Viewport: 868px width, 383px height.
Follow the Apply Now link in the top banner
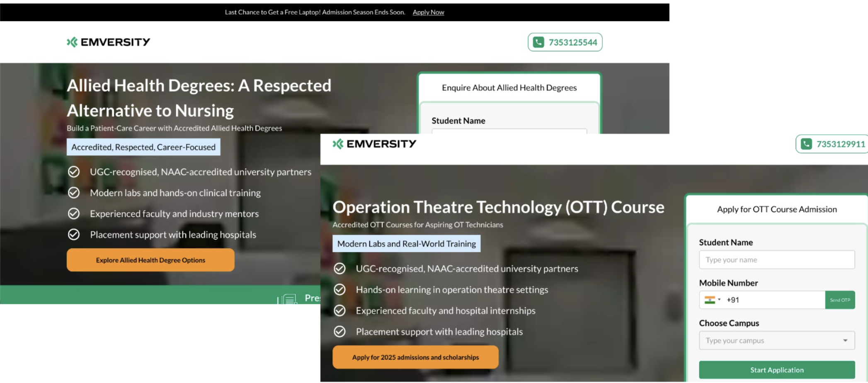tap(428, 12)
